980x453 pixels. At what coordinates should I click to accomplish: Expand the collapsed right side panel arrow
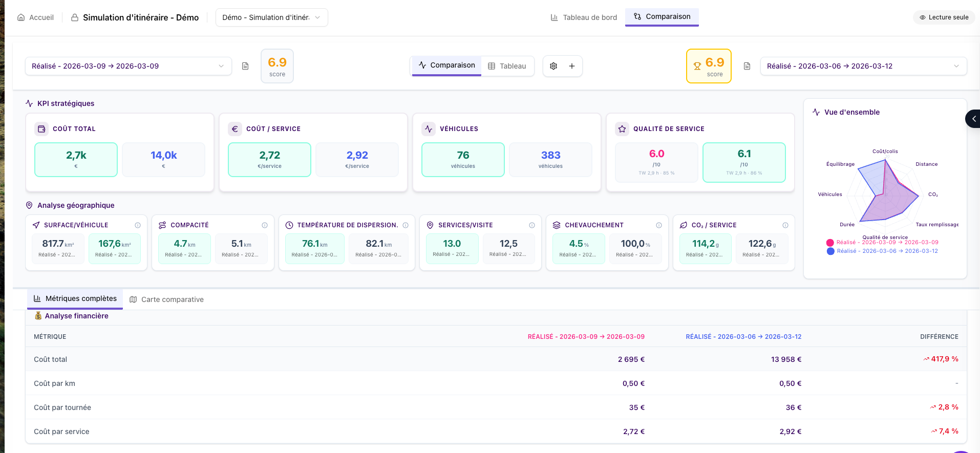tap(973, 119)
